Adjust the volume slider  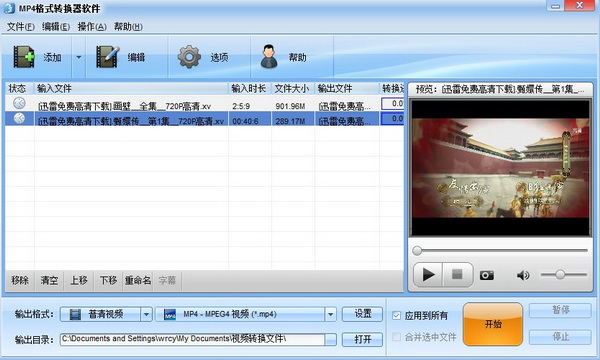(x=563, y=274)
